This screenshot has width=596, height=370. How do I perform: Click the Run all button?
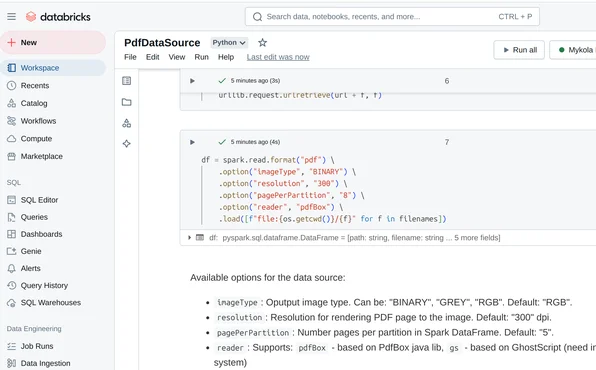[519, 50]
